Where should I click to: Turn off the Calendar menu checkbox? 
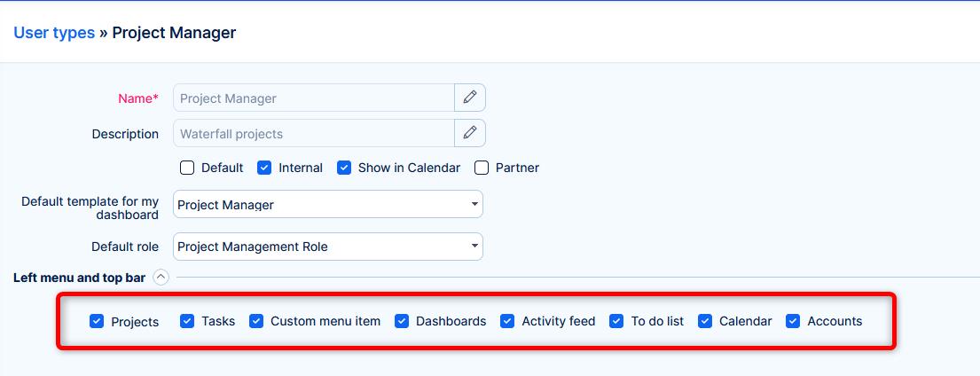[705, 321]
